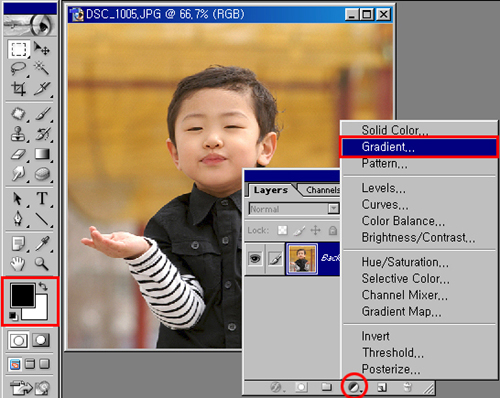Select the Gradient tool
Viewport: 500px width, 398px height.
click(42, 154)
